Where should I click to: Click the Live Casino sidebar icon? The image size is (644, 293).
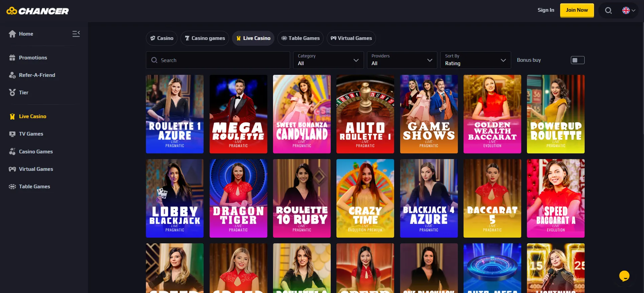tap(12, 116)
